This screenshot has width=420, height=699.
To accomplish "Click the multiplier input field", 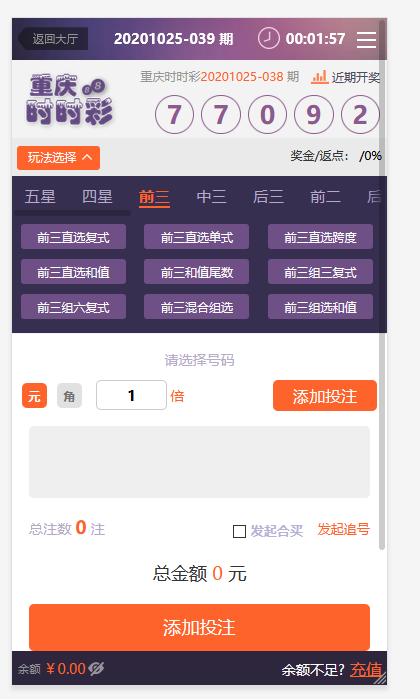I will click(132, 395).
